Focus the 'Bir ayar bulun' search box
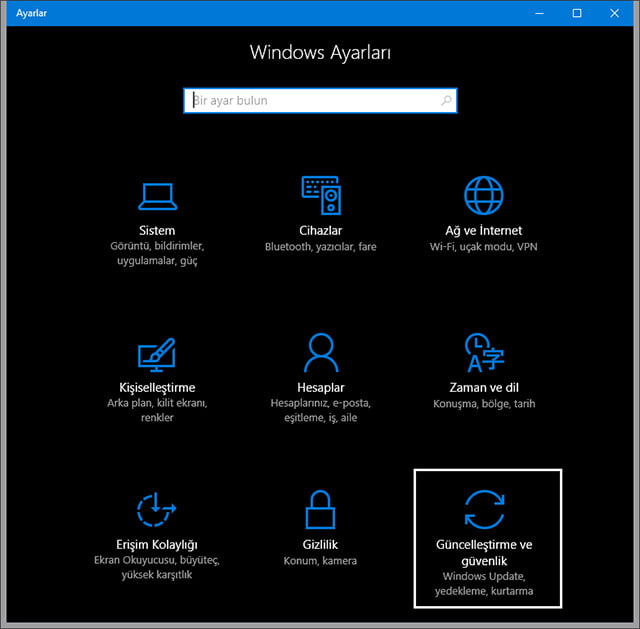Image resolution: width=640 pixels, height=629 pixels. click(320, 100)
